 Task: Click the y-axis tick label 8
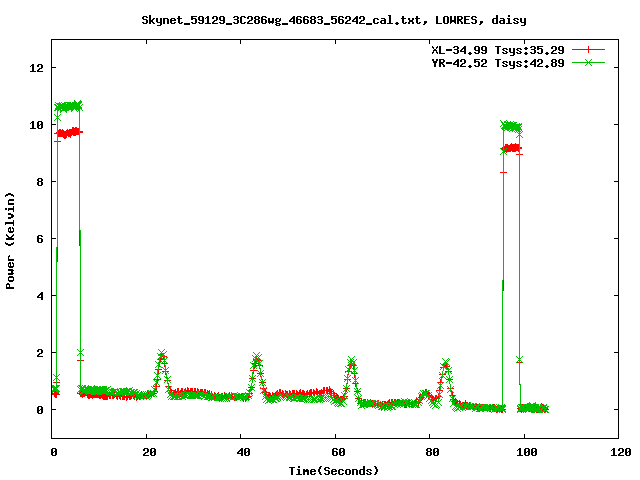(40, 182)
